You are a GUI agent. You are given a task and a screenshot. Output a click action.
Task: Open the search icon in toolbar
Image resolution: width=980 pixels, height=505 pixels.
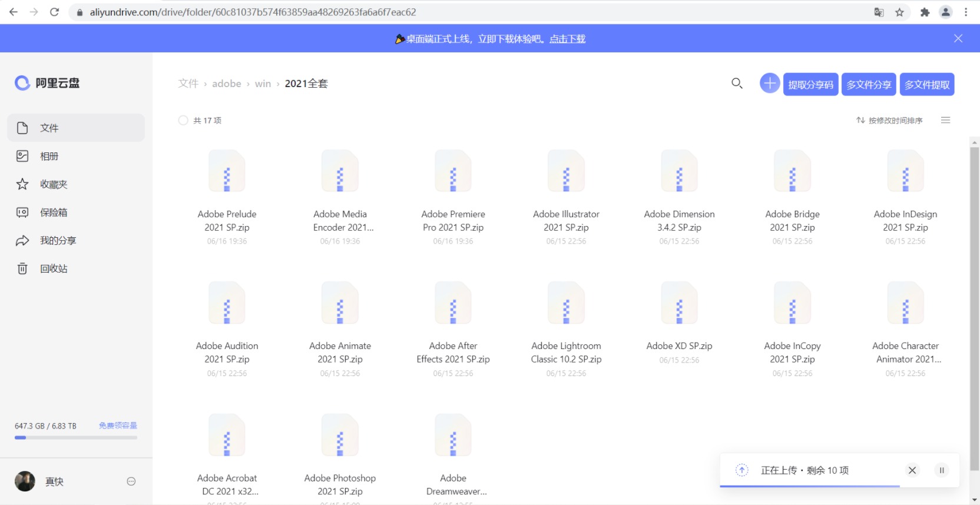coord(737,84)
